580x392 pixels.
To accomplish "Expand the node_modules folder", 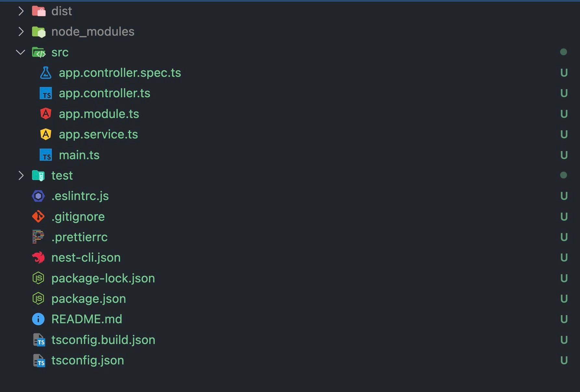I will (21, 31).
